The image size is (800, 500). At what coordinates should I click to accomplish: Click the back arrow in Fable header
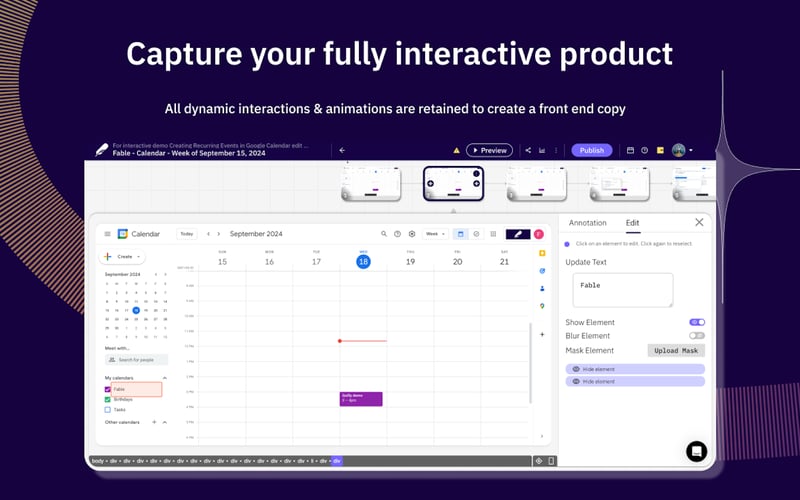(342, 151)
